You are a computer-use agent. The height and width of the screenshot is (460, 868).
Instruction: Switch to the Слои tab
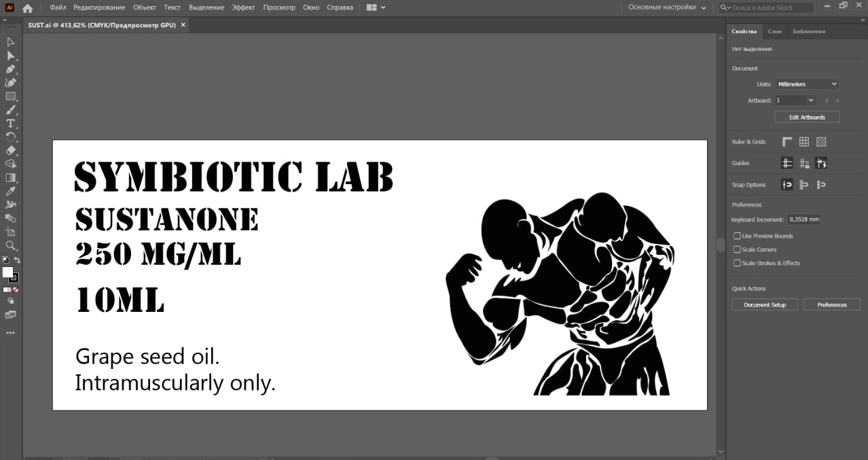click(x=774, y=31)
